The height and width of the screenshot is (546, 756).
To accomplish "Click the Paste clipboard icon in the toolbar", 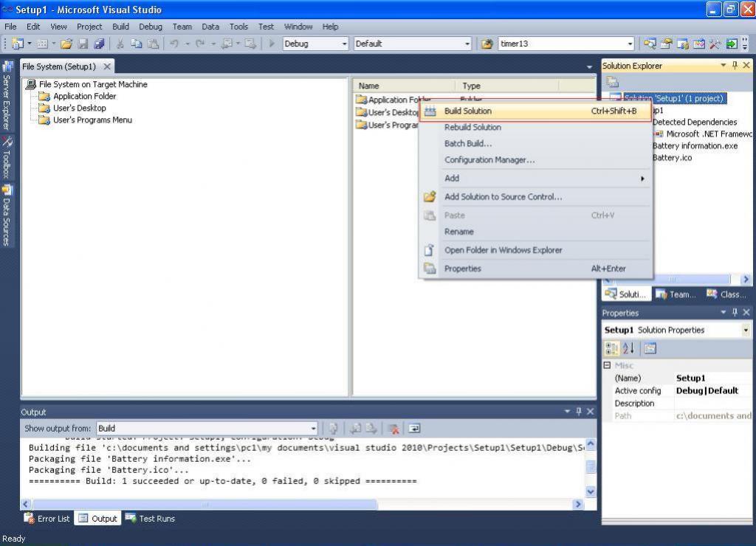I will click(x=153, y=44).
